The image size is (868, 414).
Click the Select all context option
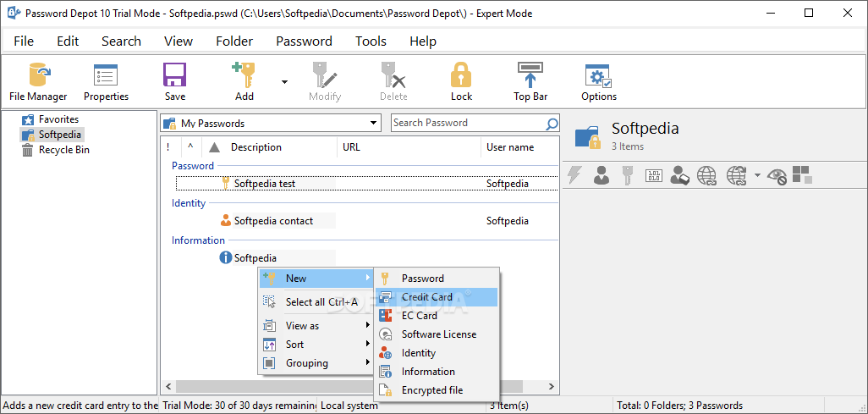321,302
